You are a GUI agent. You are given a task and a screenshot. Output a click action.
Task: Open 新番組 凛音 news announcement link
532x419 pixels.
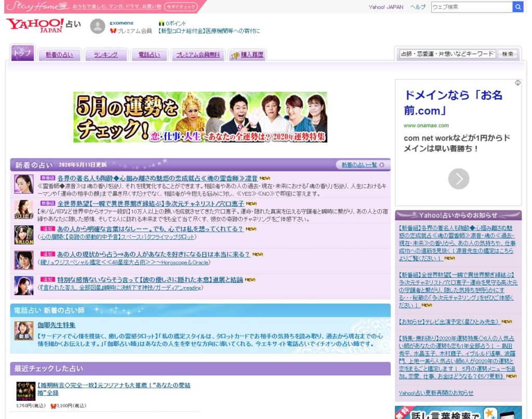tap(457, 242)
